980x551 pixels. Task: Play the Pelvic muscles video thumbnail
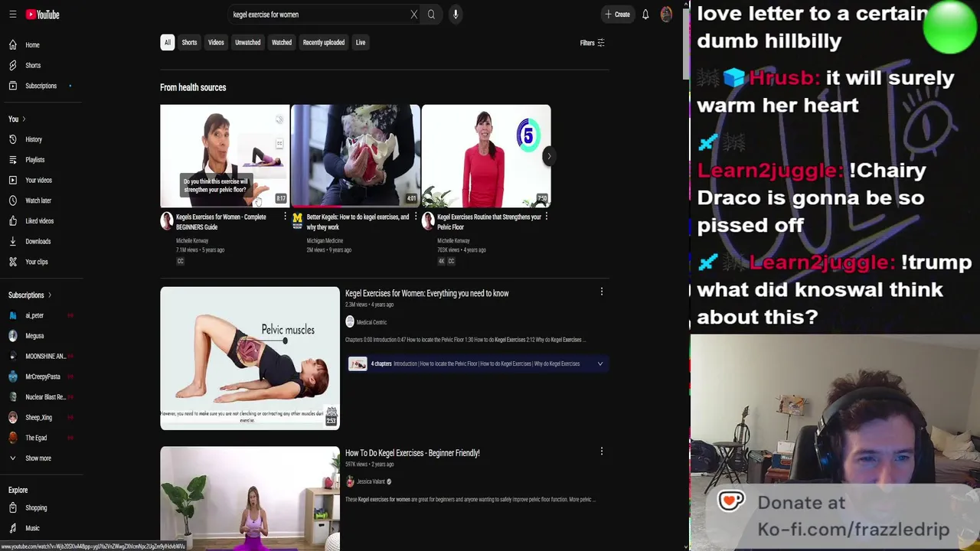(250, 358)
